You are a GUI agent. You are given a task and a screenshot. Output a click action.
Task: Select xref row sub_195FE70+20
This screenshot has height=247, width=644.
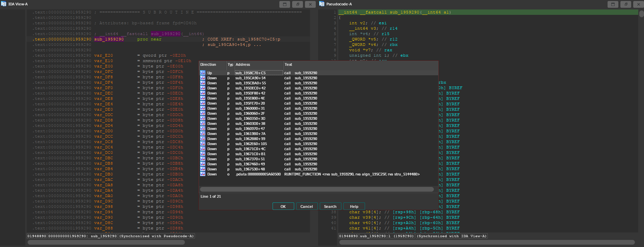pyautogui.click(x=319, y=103)
